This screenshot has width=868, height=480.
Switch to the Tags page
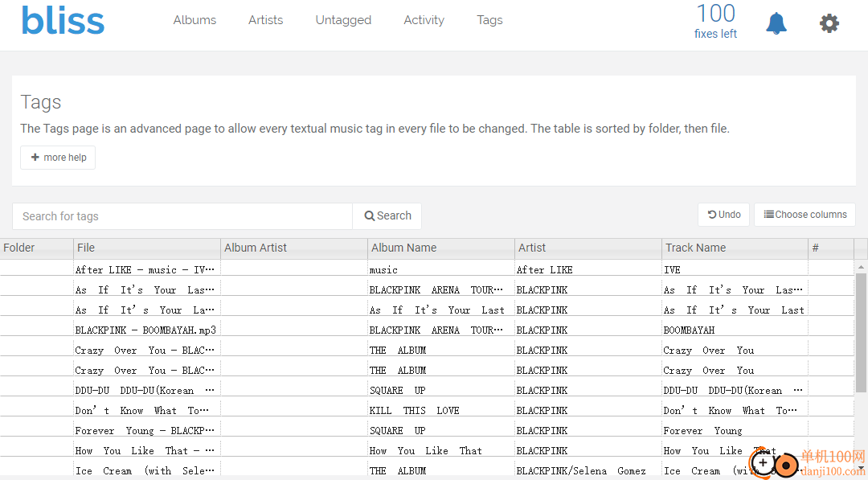coord(490,20)
